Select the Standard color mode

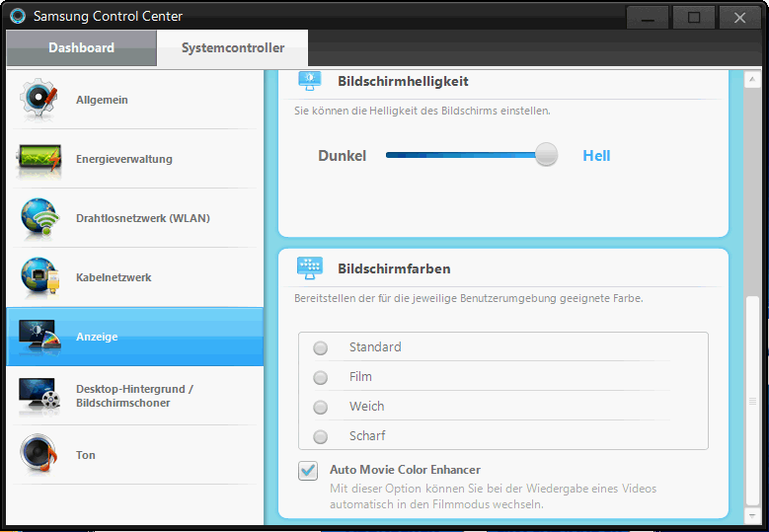[x=320, y=347]
